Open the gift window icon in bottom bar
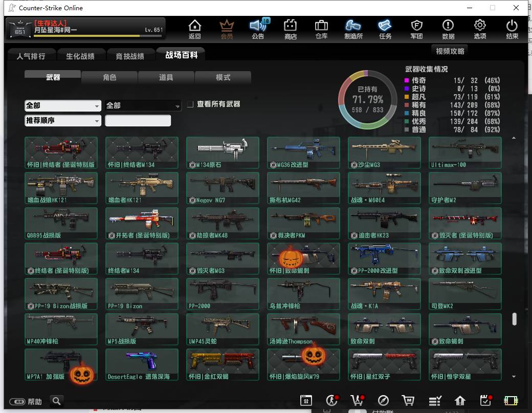This screenshot has width=532, height=413. pos(306,400)
